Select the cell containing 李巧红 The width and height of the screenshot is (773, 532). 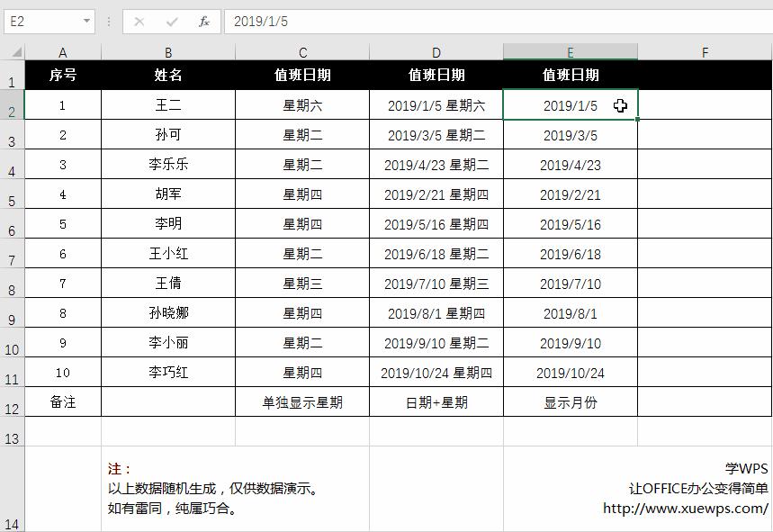168,373
